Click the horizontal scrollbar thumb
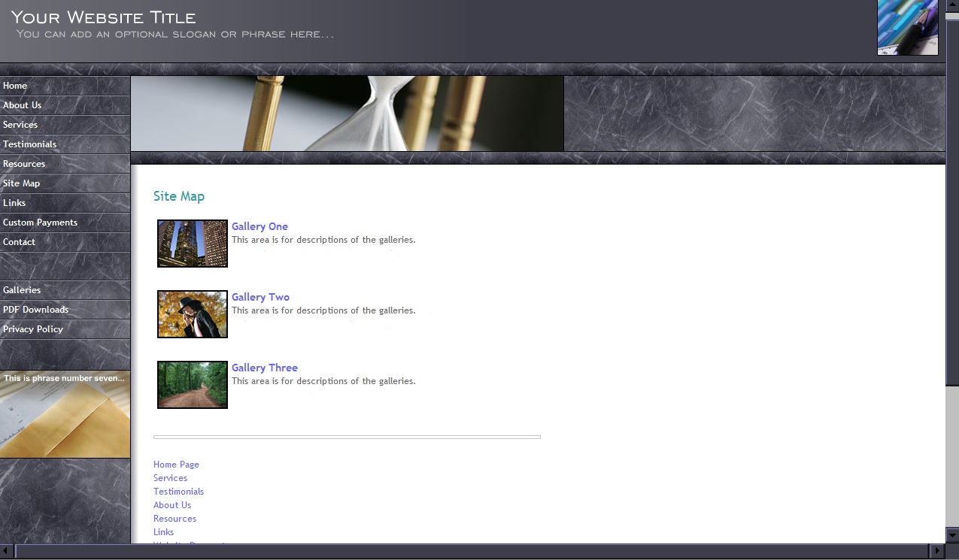Image resolution: width=959 pixels, height=560 pixels. click(x=472, y=551)
